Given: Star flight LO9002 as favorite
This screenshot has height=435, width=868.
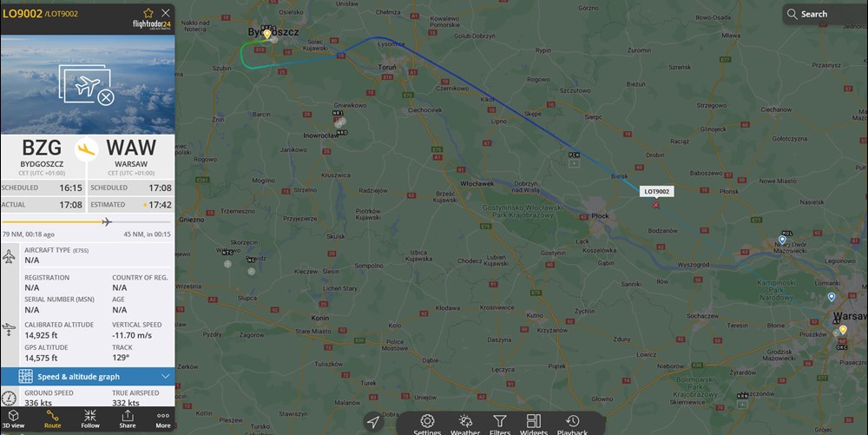Looking at the screenshot, I should (x=148, y=13).
